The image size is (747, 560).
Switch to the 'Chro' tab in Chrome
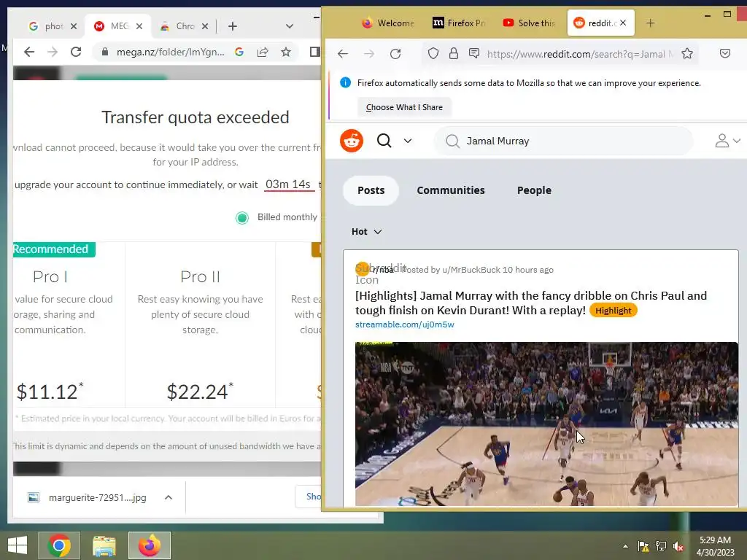point(179,26)
